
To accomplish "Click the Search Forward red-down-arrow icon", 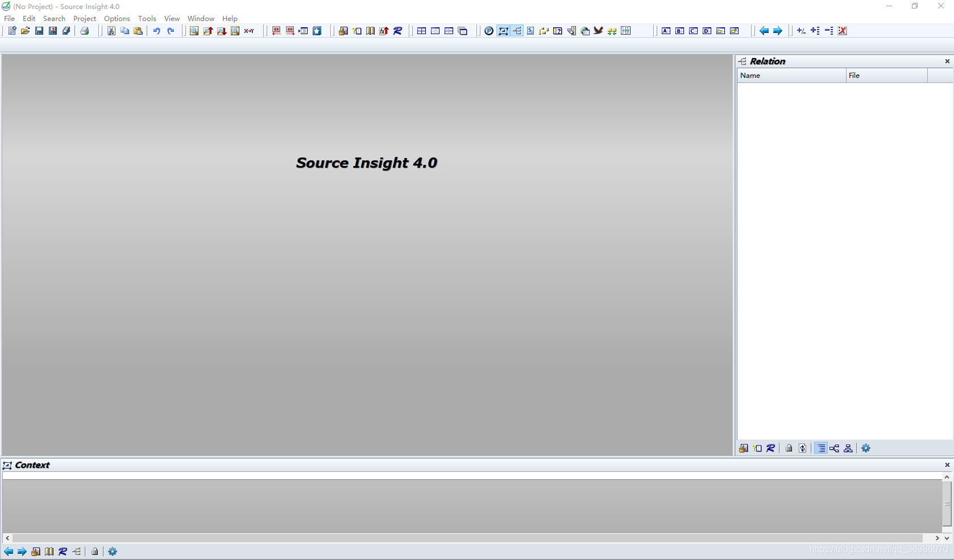I will [x=222, y=31].
